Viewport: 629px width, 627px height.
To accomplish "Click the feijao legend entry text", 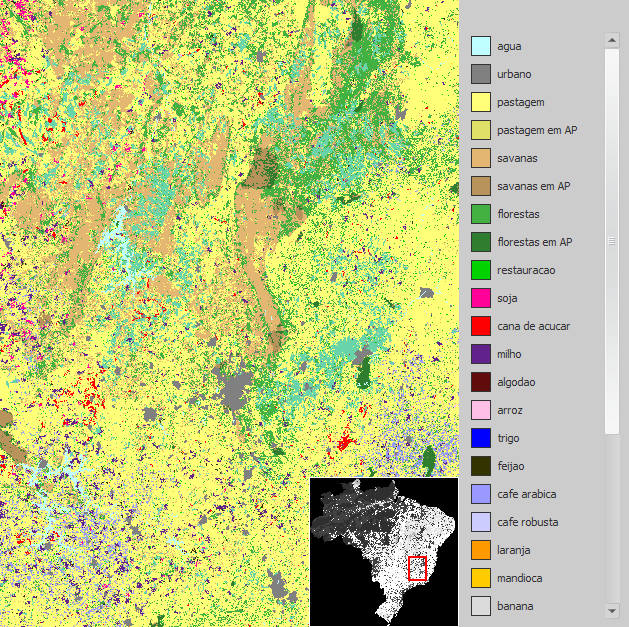I will pyautogui.click(x=513, y=466).
